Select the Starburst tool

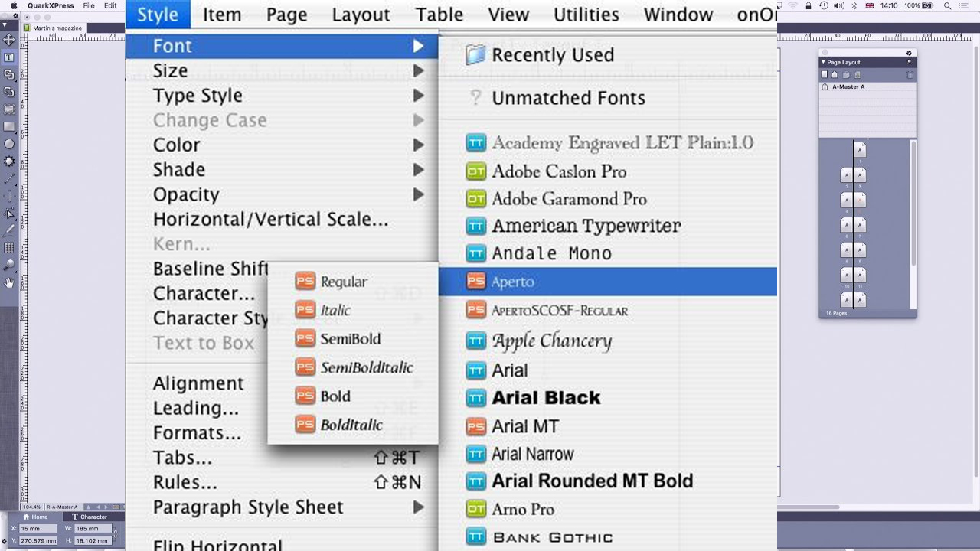[9, 161]
